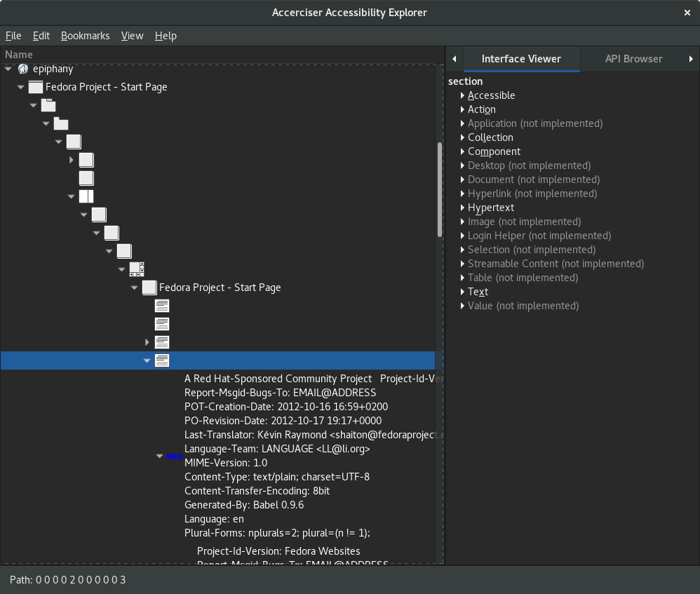The image size is (700, 594).
Task: Open the View menu
Action: [132, 36]
